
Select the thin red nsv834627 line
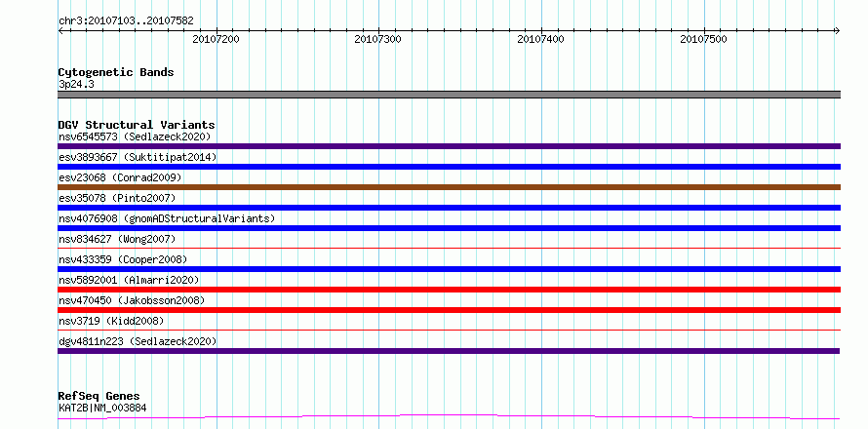click(x=449, y=249)
